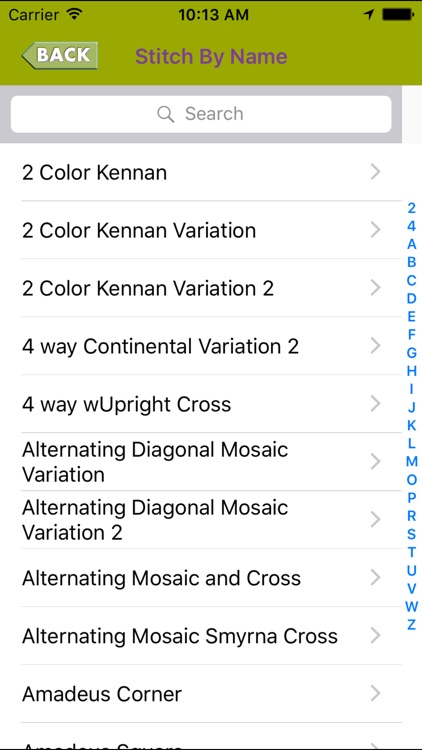
Task: Click the battery icon in status bar
Action: pos(398,15)
